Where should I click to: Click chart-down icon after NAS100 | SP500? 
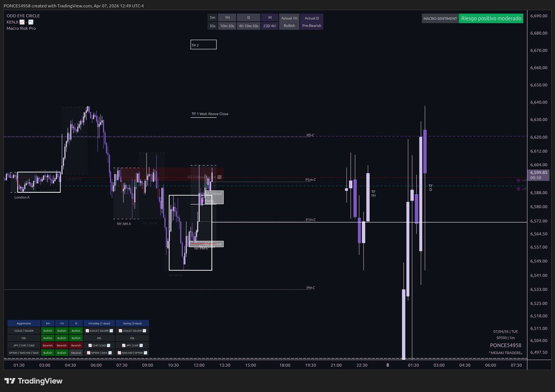point(145,353)
